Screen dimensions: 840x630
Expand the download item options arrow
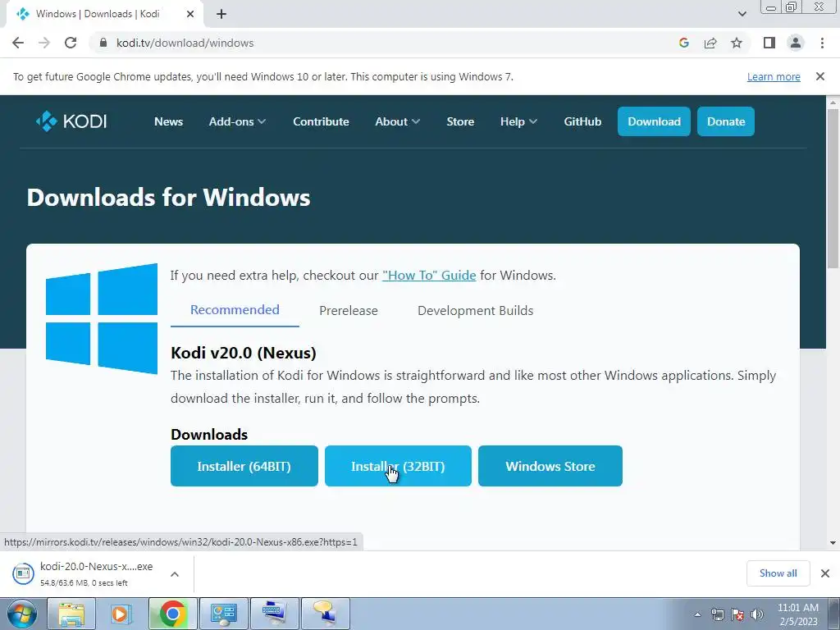tap(175, 573)
